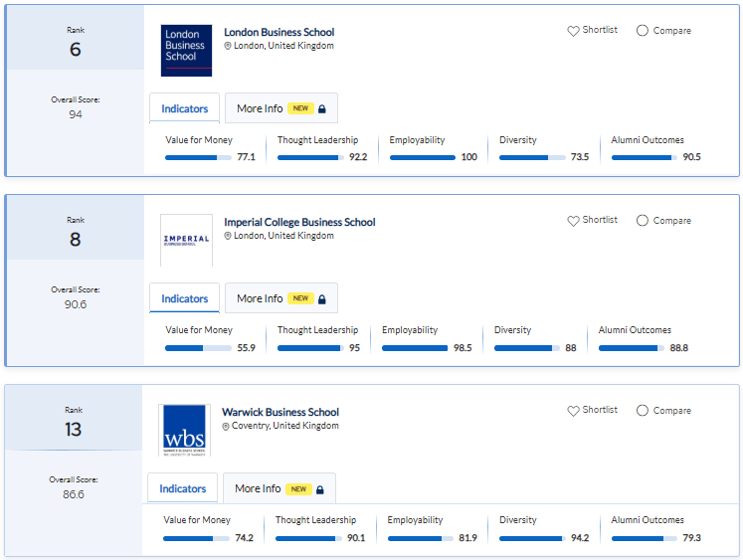The height and width of the screenshot is (560, 743).
Task: Click lock icon on London Business School More Info
Action: pos(321,108)
